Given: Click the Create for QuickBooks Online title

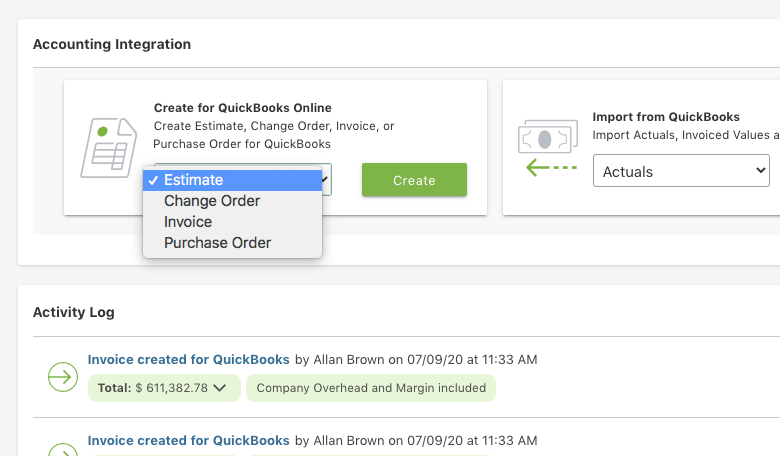Looking at the screenshot, I should click(242, 108).
